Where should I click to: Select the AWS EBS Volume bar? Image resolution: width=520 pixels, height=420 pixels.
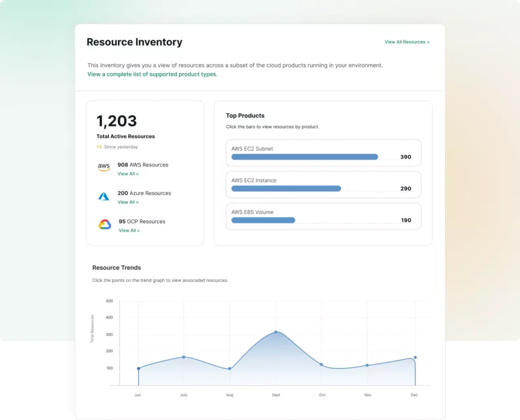[263, 220]
